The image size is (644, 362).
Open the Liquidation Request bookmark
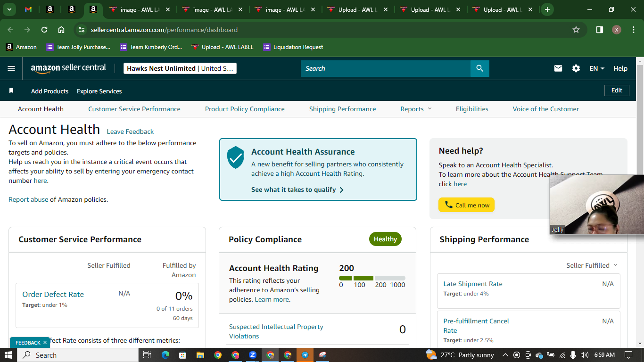tap(293, 47)
